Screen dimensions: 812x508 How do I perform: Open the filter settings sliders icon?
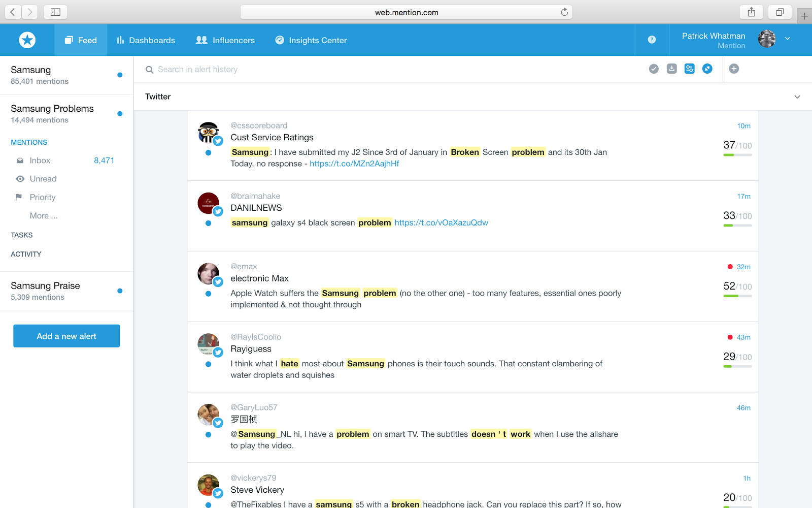click(x=689, y=69)
